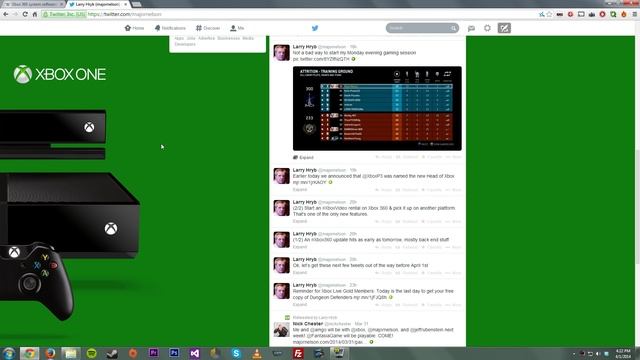Expand the (2/2) XboxVideo rental tweet
This screenshot has height=360, width=640.
(x=300, y=221)
